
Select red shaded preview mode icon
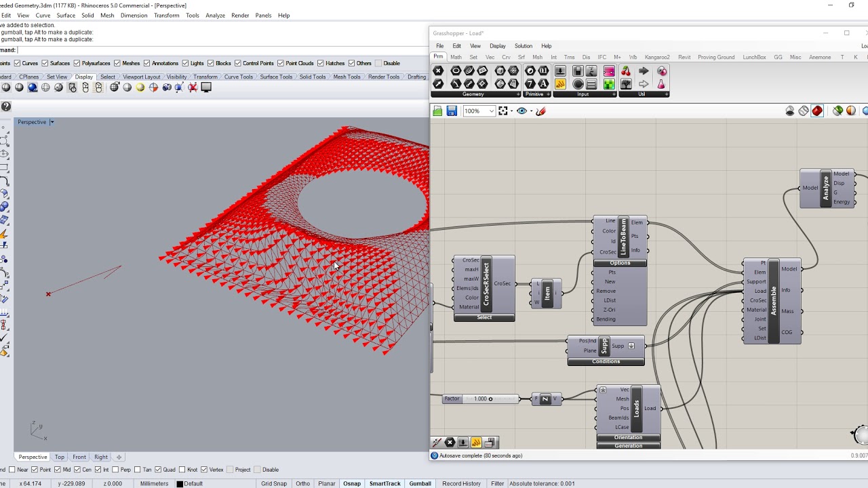coord(817,111)
